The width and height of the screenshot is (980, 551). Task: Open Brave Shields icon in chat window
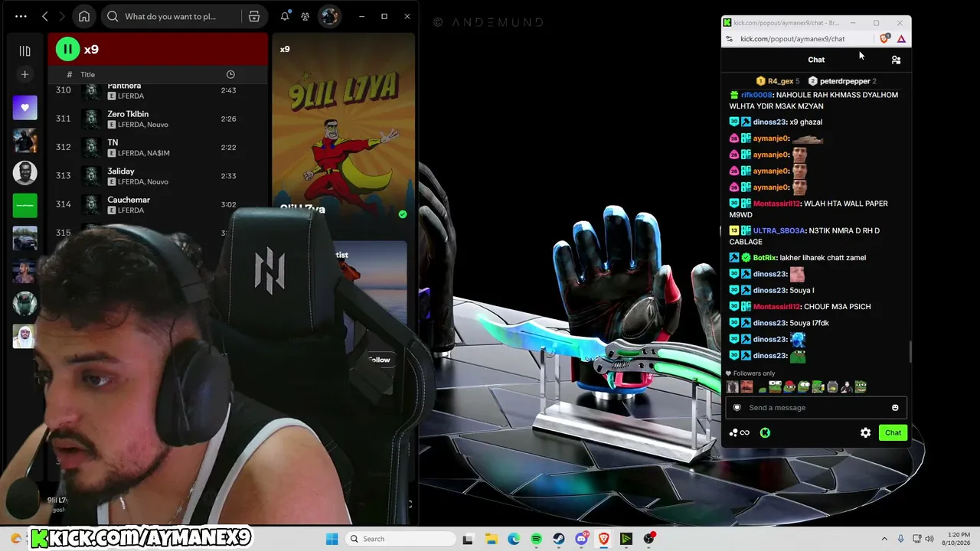click(x=885, y=39)
